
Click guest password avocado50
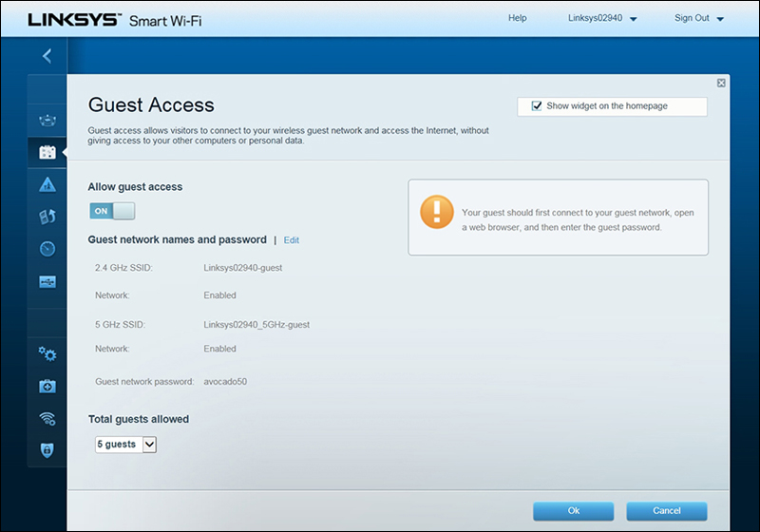click(x=225, y=381)
